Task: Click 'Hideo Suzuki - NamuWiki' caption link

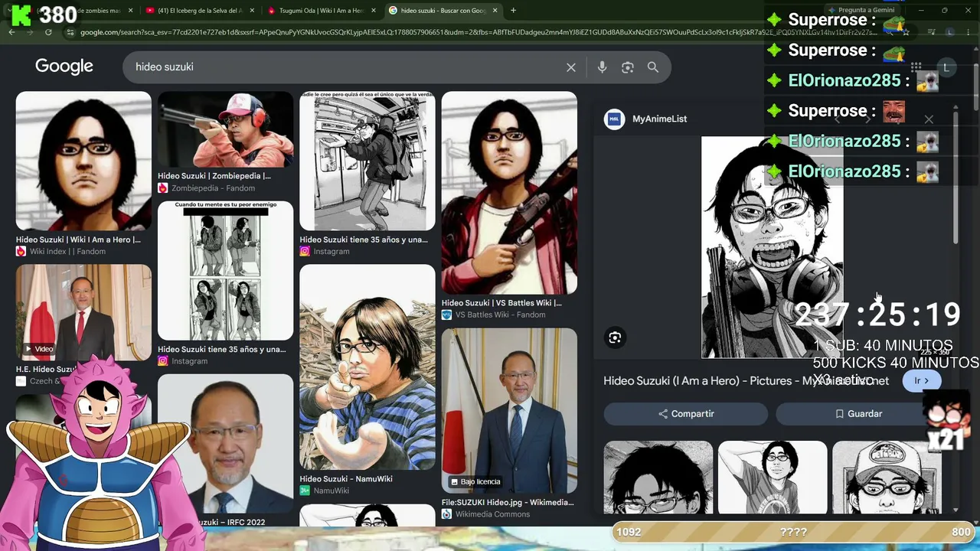Action: click(x=346, y=479)
